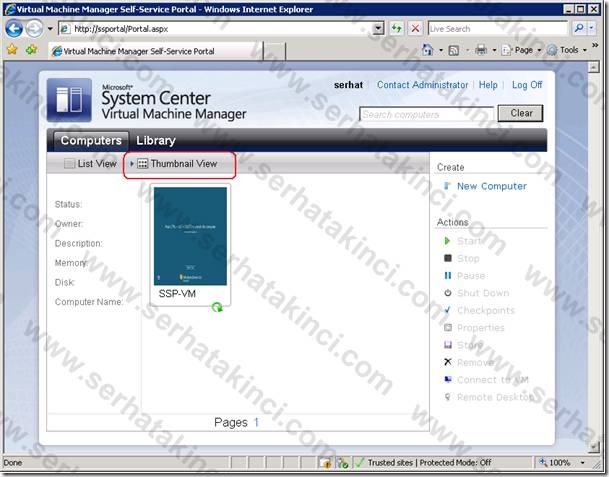Open the Help link

tap(488, 85)
